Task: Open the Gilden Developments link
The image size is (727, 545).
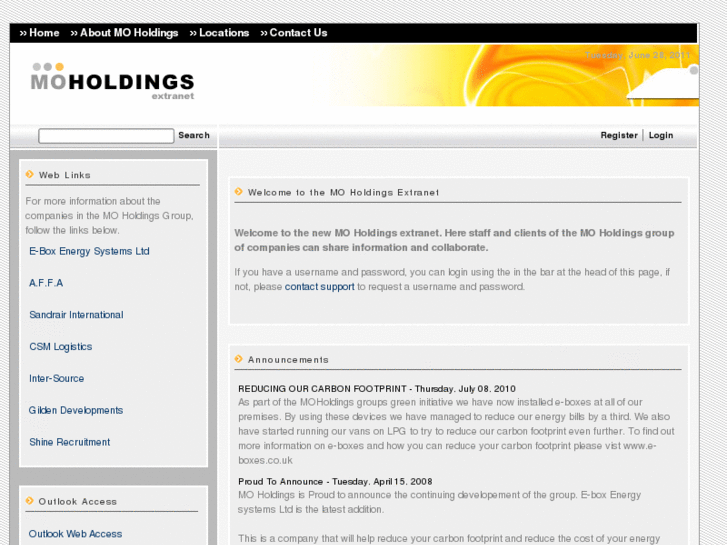Action: [76, 410]
